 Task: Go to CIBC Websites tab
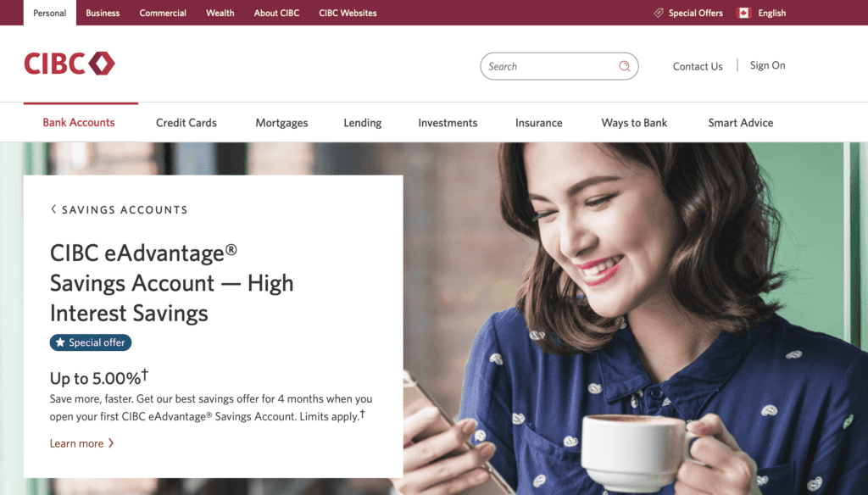[348, 13]
